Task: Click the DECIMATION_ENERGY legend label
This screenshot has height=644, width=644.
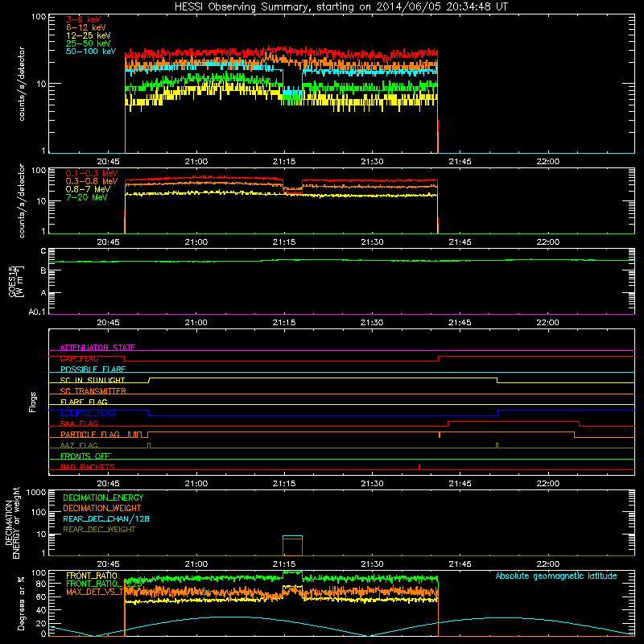Action: point(103,497)
